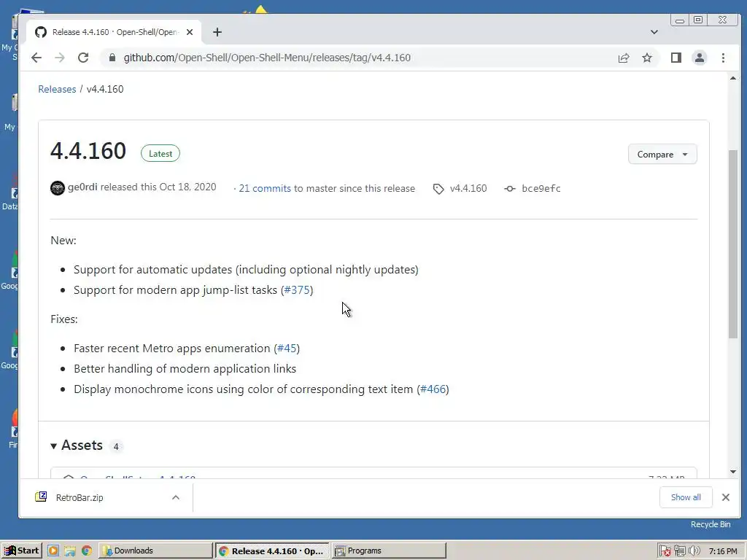Click the RetroBar.zip archive file icon

point(41,497)
